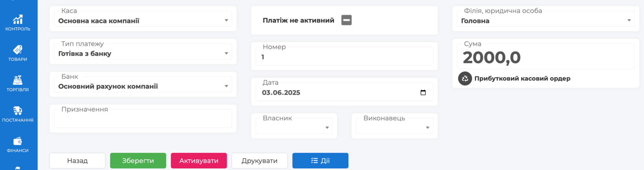Click into the Призначення text field
This screenshot has height=170, width=644.
coord(143,118)
